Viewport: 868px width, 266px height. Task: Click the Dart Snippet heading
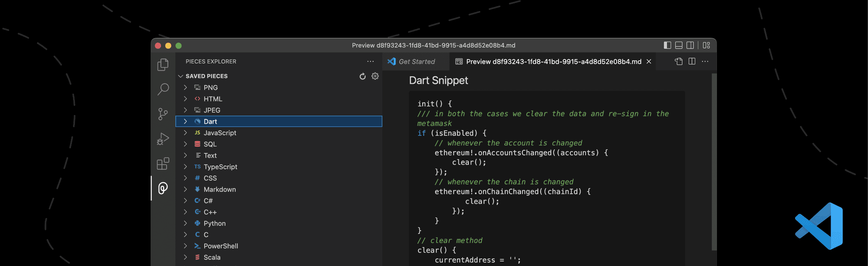pos(438,81)
